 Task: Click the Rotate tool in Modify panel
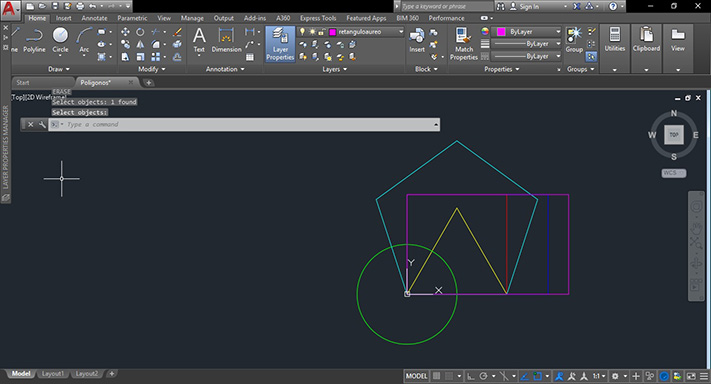(140, 32)
